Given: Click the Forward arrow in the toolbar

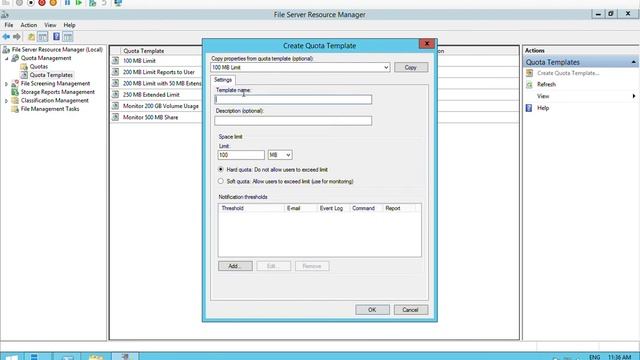Looking at the screenshot, I should click(17, 37).
